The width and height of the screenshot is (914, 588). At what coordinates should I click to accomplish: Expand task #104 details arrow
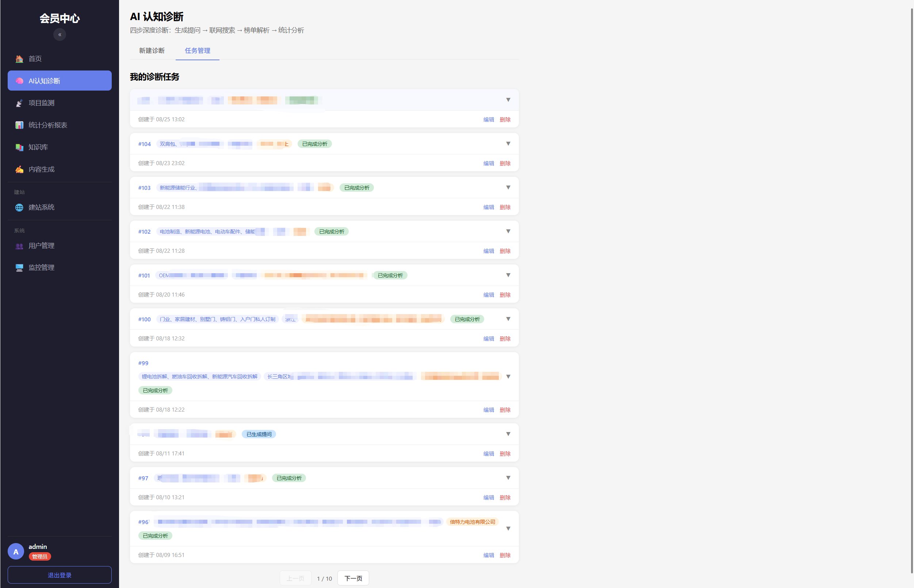coord(508,144)
